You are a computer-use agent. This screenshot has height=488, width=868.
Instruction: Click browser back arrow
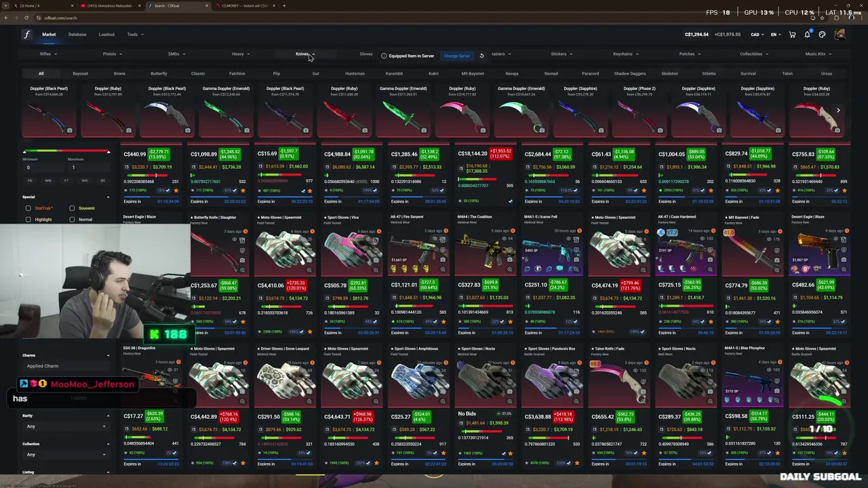(x=6, y=18)
